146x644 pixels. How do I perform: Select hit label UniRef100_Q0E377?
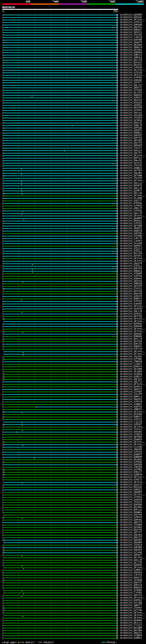click(x=131, y=201)
